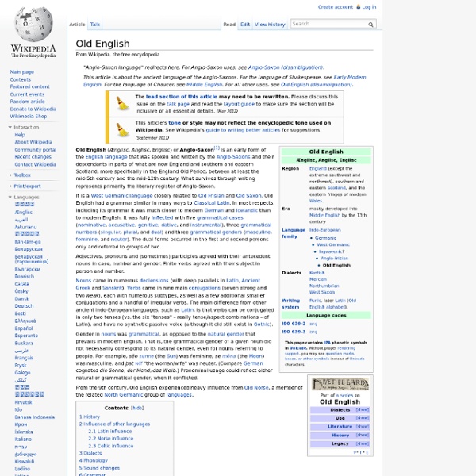The image size is (476, 476).
Task: Click the talk page link in notice
Action: [178, 104]
